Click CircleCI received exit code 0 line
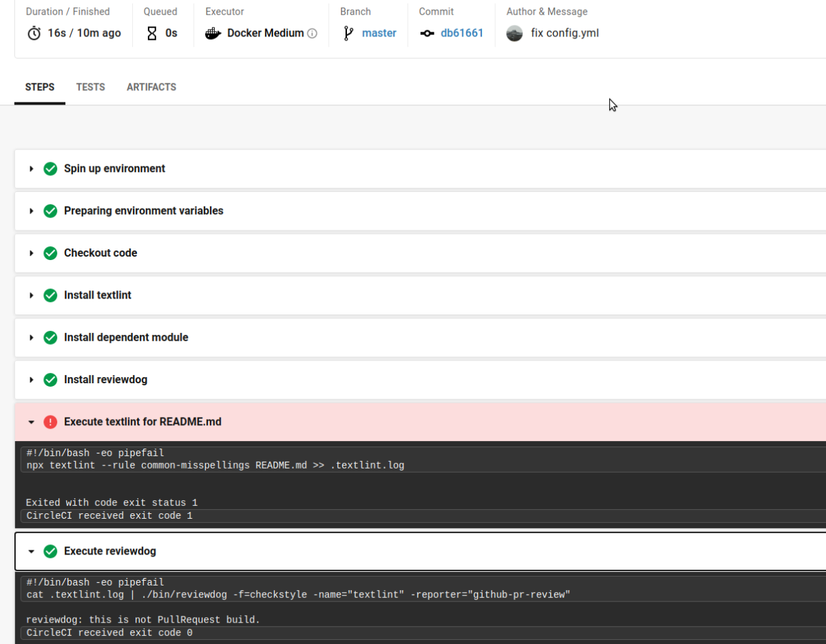Viewport: 826px width, 644px height. (x=109, y=632)
